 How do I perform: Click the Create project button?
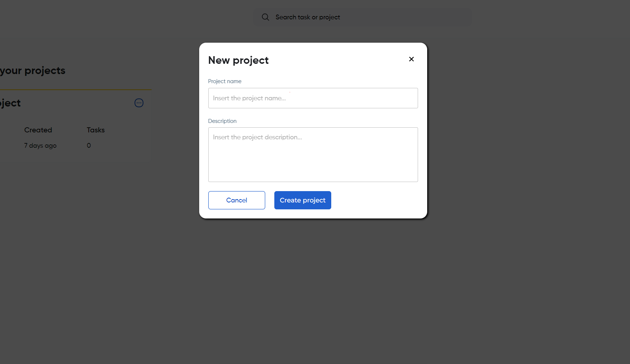point(302,200)
